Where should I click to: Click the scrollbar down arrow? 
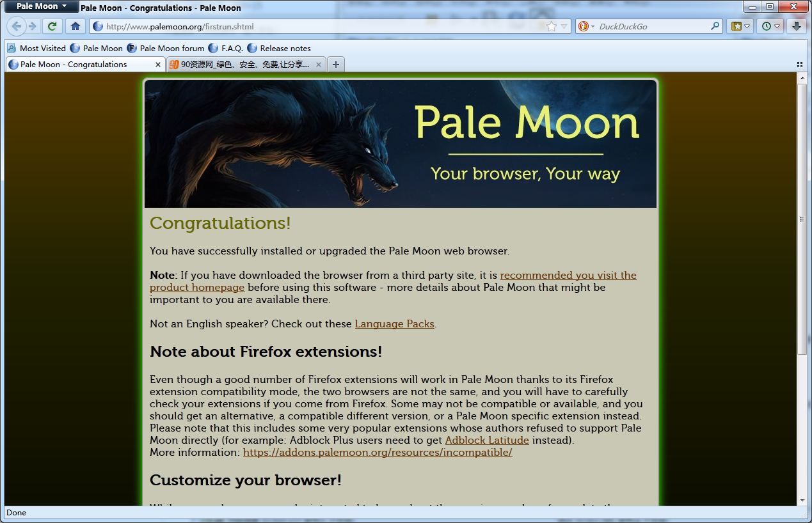pyautogui.click(x=802, y=501)
